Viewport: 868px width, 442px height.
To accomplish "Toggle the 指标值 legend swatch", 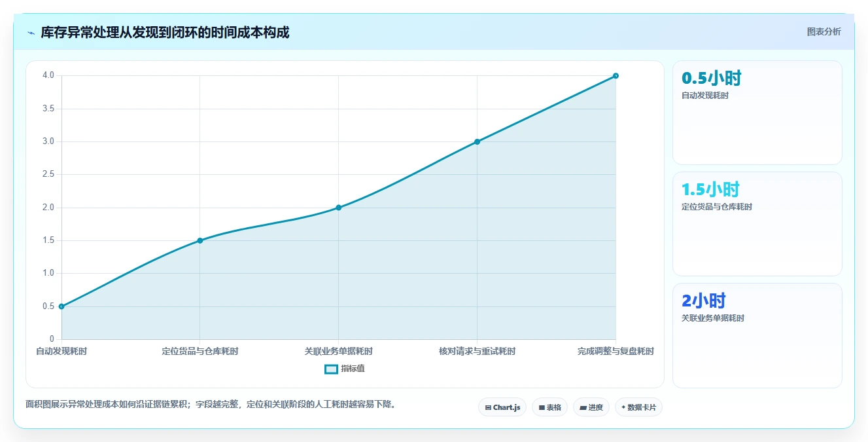I will [331, 369].
